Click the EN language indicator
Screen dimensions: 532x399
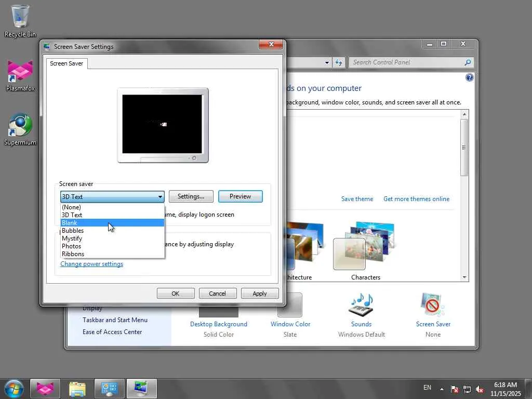tap(427, 388)
